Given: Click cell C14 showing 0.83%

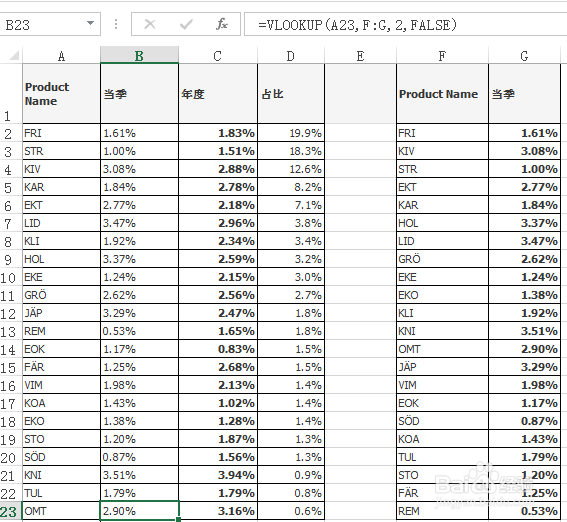Looking at the screenshot, I should [x=218, y=349].
